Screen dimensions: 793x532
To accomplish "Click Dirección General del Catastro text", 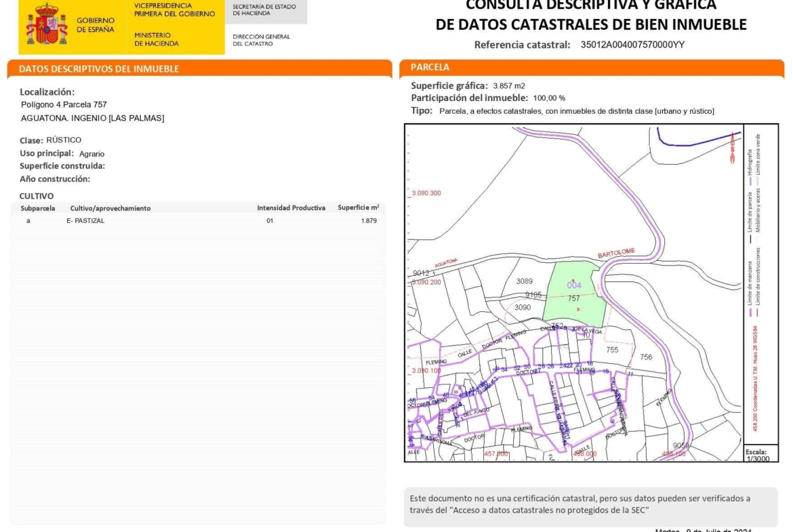I will coord(261,40).
